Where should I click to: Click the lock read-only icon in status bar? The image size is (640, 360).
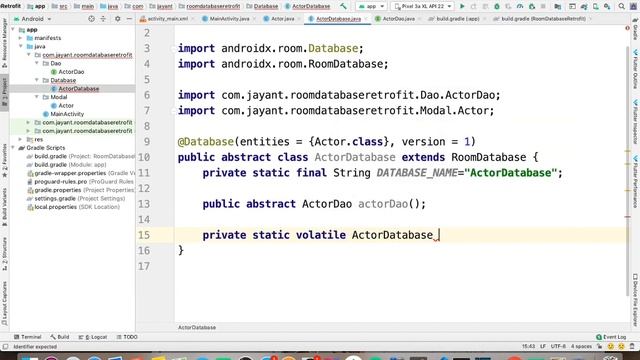point(600,347)
